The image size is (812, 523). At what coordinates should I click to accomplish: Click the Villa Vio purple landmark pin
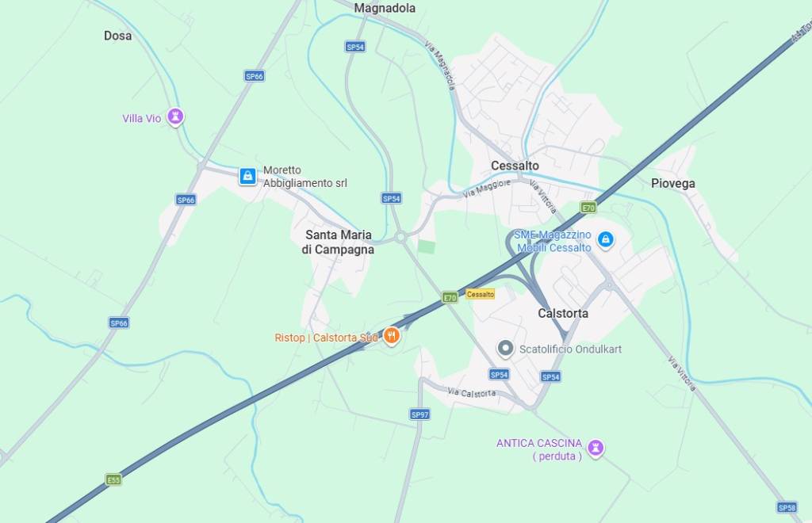pyautogui.click(x=175, y=117)
